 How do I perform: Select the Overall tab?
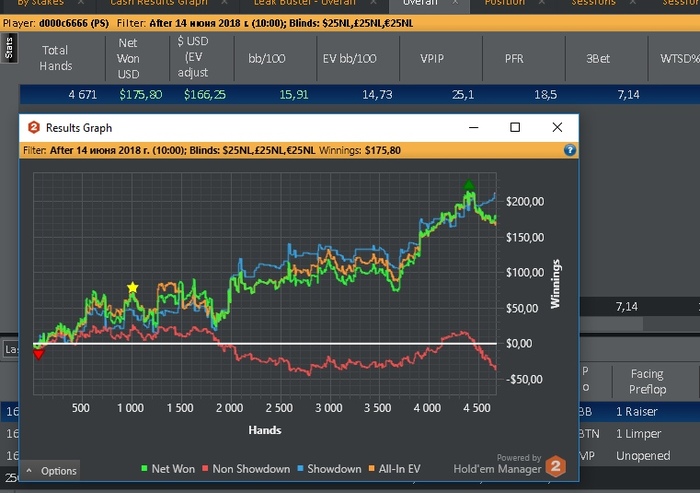point(420,3)
